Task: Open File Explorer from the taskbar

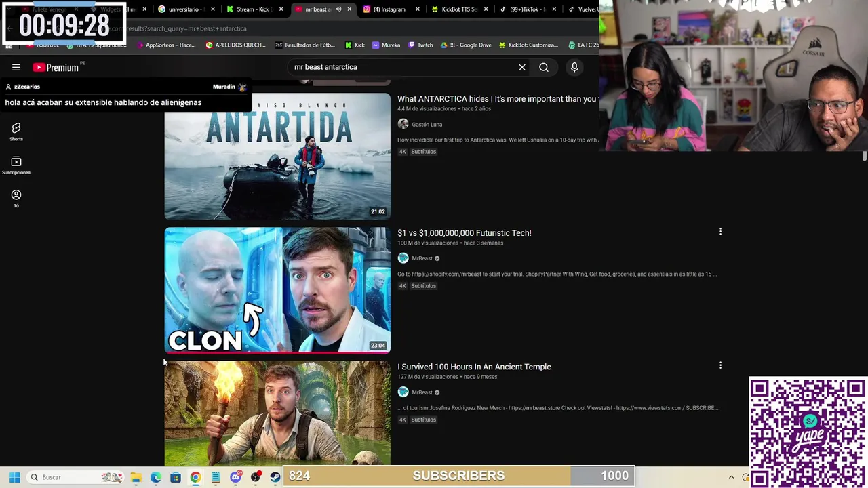Action: 136,477
